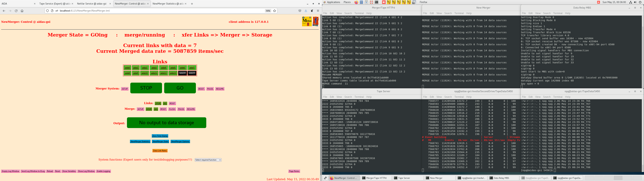Screen dimensions: 644x181
Task: Open help lifebuoy icon in top panel
Action: pos(371,2)
